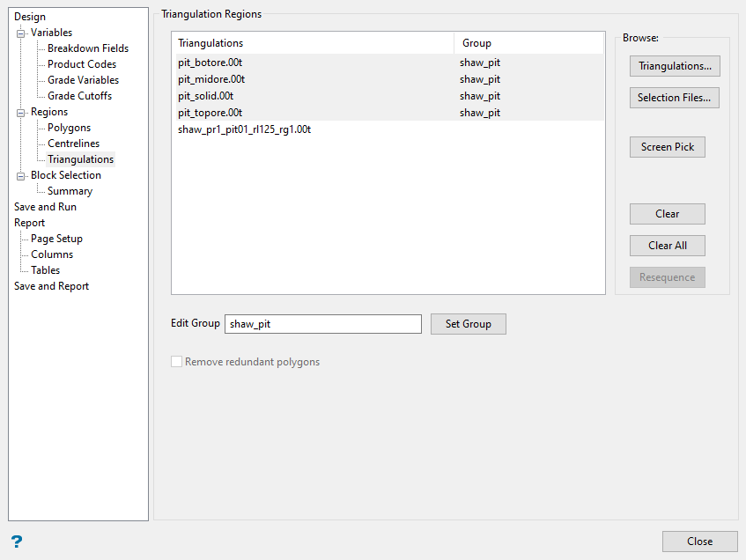
Task: Sort by the Triangulations column header
Action: coord(313,43)
